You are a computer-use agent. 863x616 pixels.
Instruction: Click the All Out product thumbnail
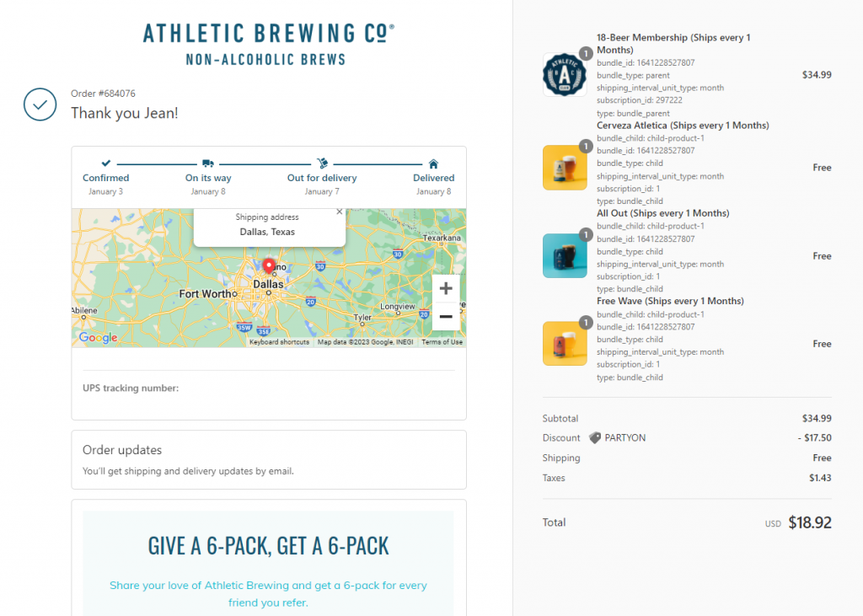[x=565, y=255]
